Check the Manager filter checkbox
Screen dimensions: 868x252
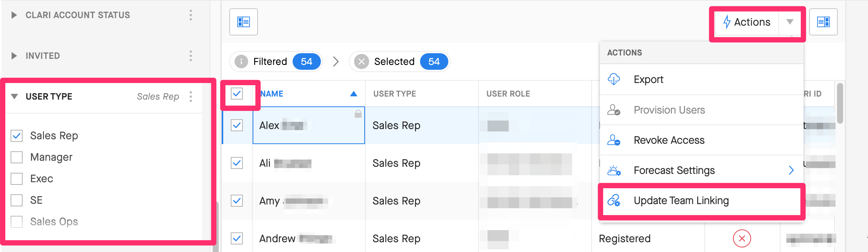(17, 157)
